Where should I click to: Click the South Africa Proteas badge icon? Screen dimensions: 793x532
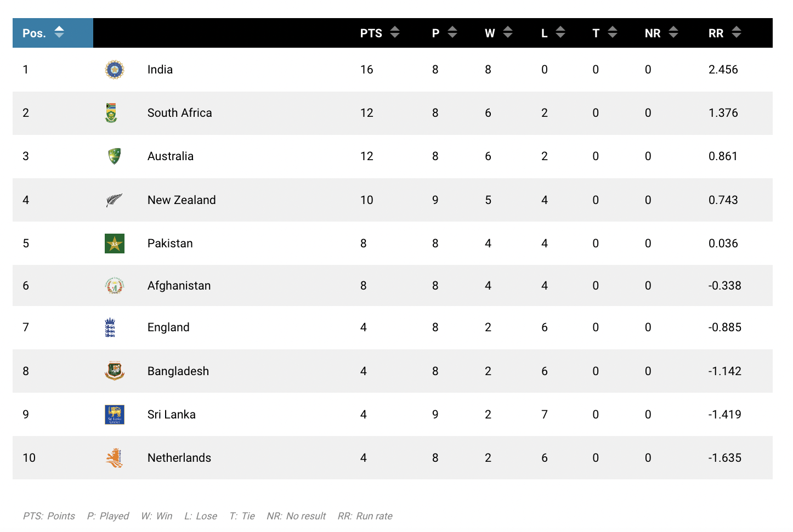point(114,113)
